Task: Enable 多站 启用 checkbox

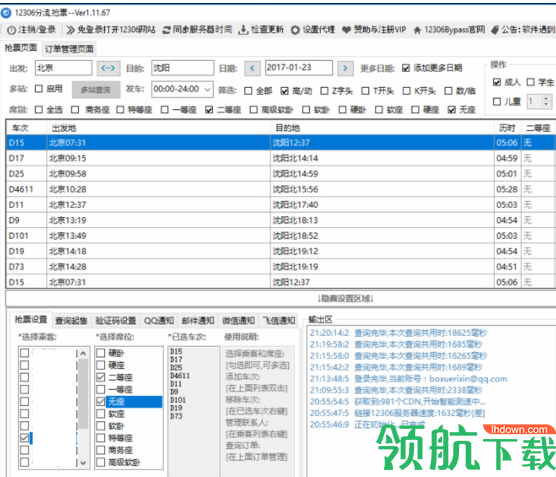Action: [x=39, y=89]
